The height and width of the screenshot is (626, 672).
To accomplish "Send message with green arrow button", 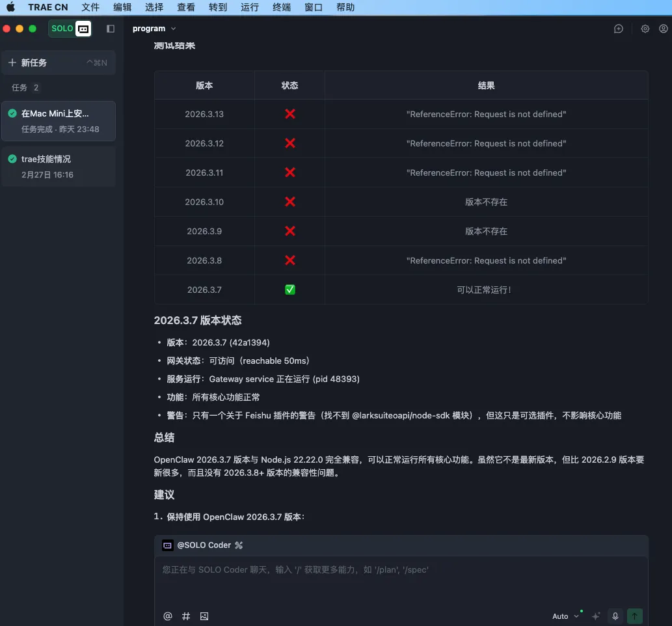I will coord(634,616).
